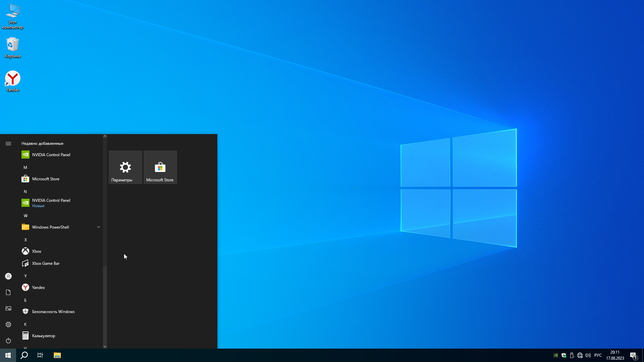Expand the Start hamburger menu

pyautogui.click(x=8, y=143)
